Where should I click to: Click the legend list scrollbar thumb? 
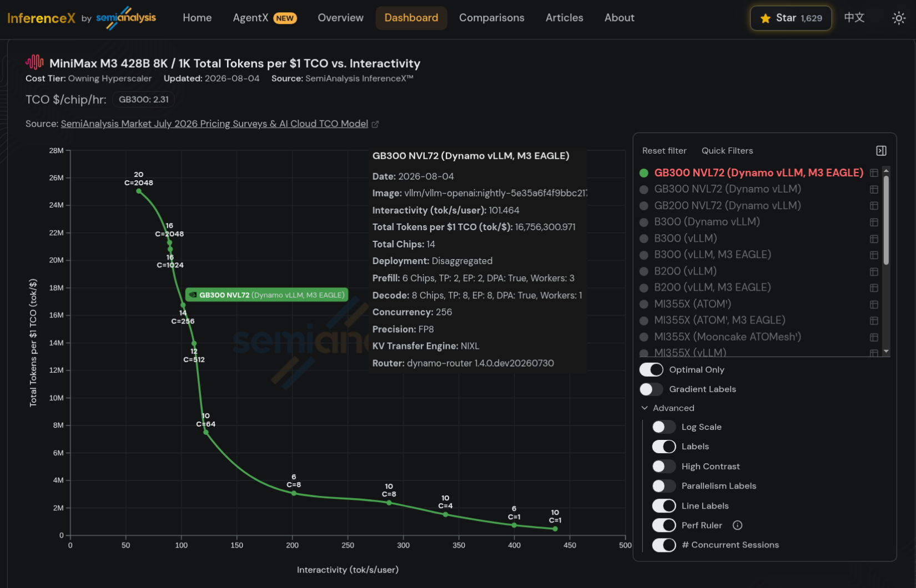point(886,220)
